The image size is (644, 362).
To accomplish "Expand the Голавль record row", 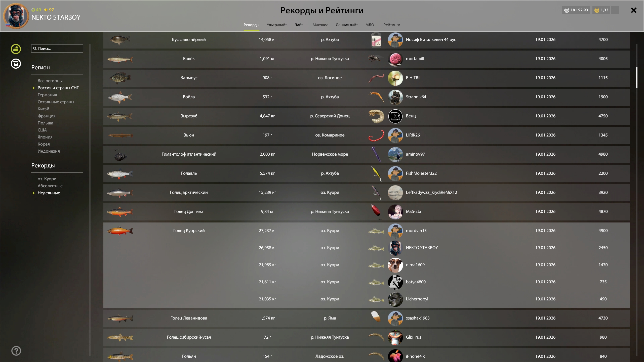I will click(x=189, y=173).
